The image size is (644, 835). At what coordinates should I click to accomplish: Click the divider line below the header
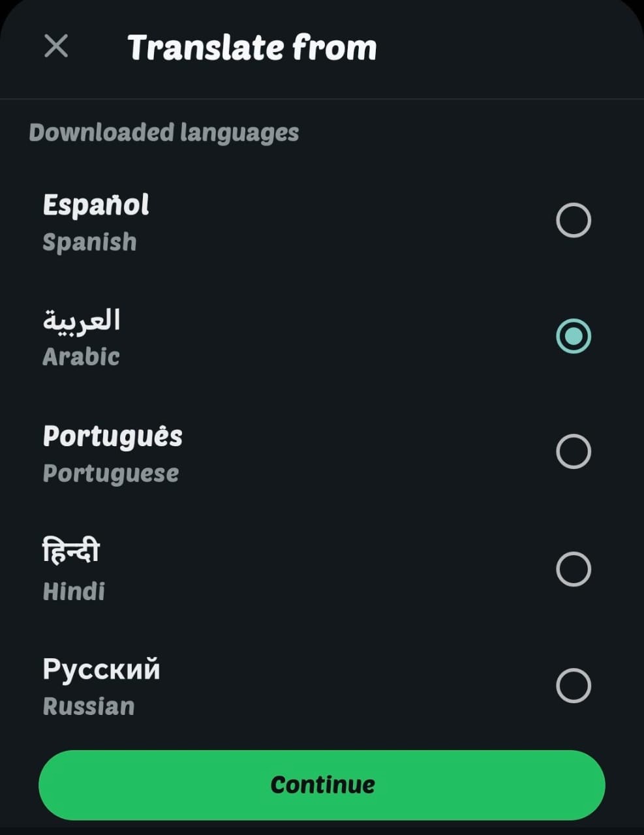322,99
